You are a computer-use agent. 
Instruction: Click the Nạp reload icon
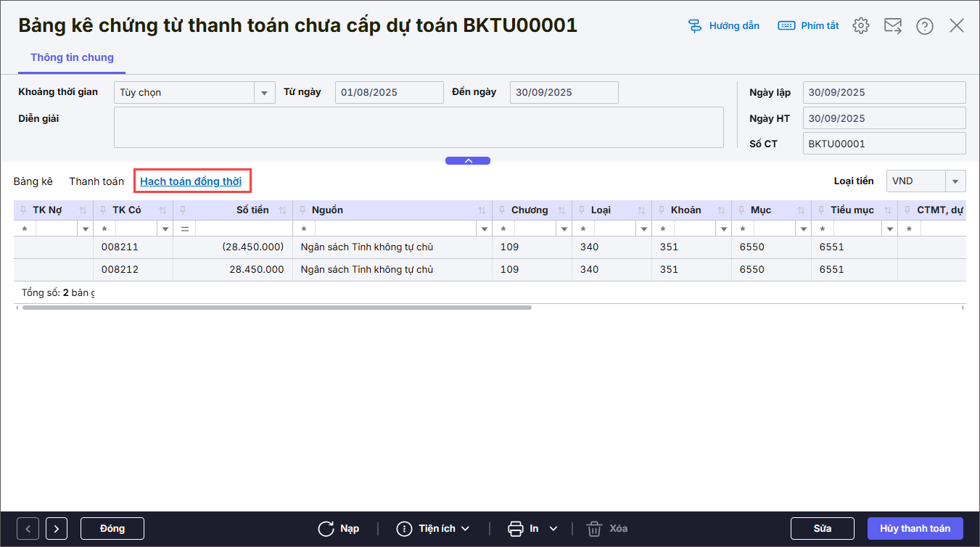[326, 529]
